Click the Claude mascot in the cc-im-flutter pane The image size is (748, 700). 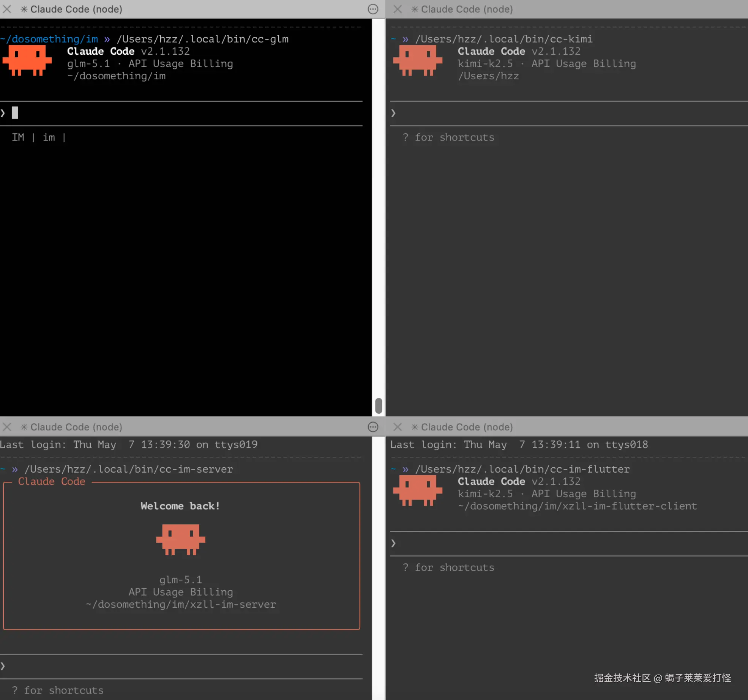418,490
